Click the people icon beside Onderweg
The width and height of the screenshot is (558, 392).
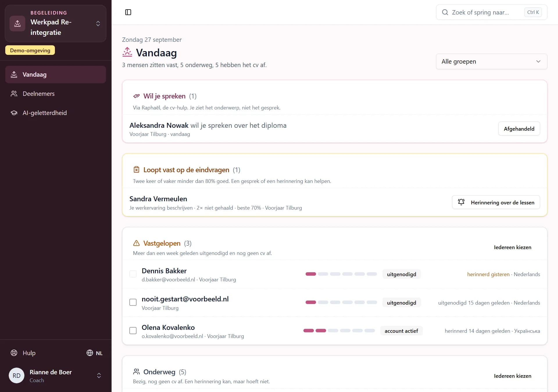pos(136,372)
